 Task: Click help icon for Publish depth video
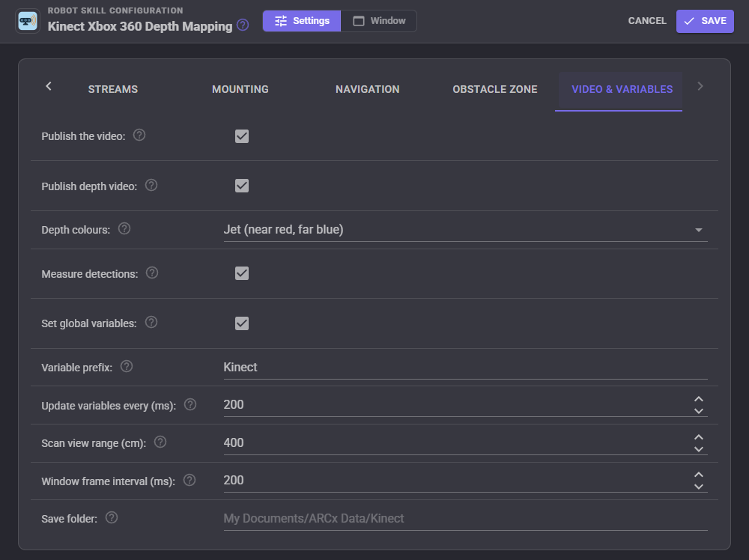tap(151, 185)
